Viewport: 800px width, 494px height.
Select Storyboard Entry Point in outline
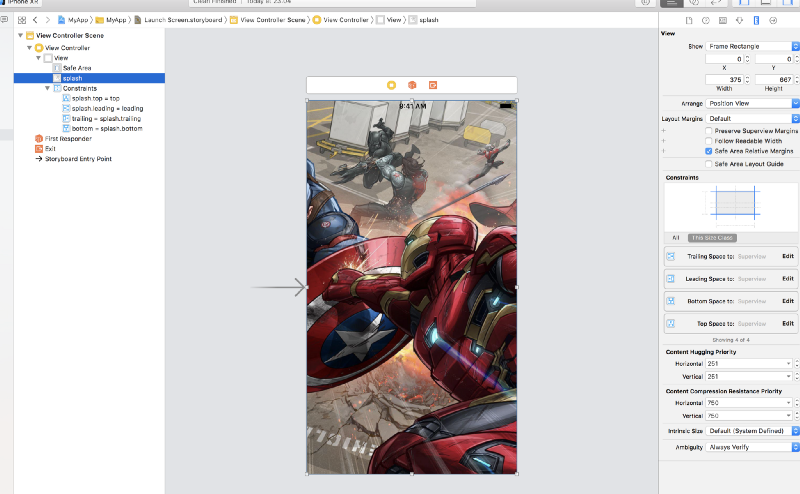point(78,159)
